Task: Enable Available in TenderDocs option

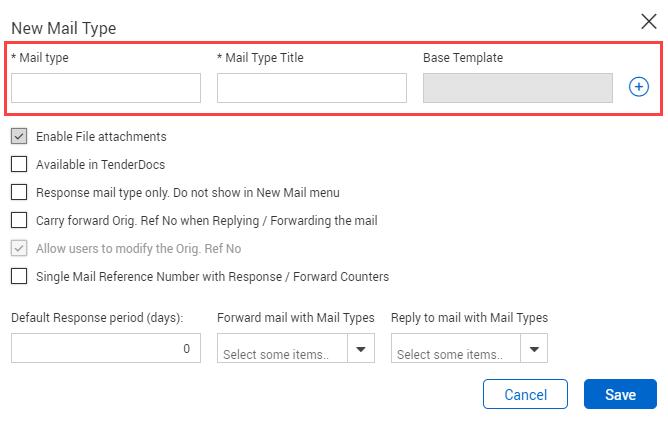Action: [x=19, y=164]
